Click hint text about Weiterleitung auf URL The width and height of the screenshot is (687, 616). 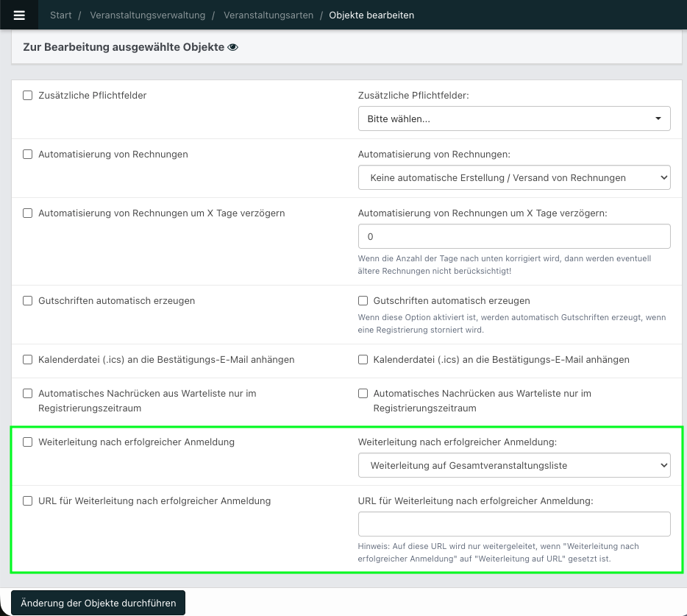[x=498, y=553]
